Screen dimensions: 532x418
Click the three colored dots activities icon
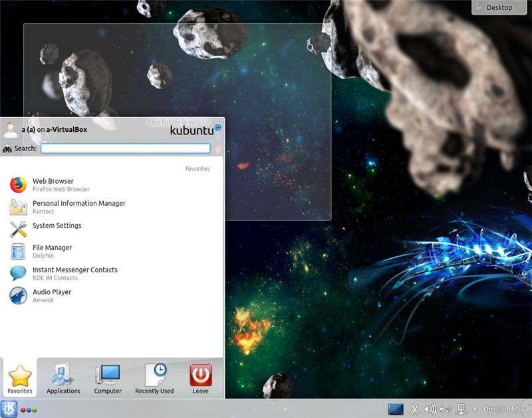pos(29,410)
